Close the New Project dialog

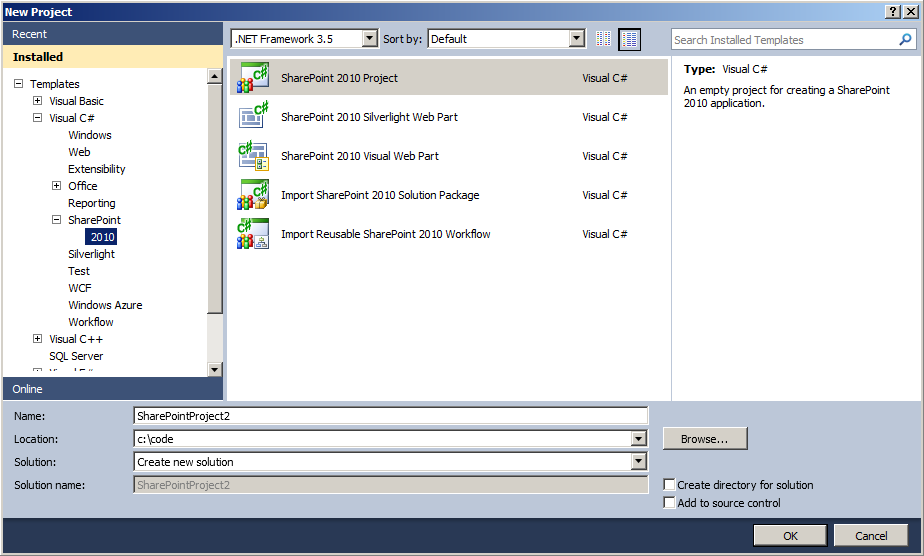910,12
